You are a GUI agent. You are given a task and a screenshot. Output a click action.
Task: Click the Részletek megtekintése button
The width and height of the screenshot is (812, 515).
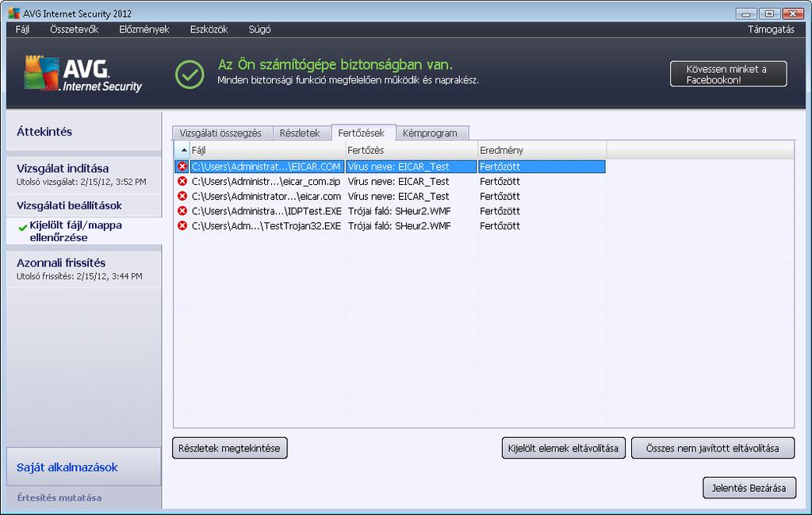pos(229,448)
